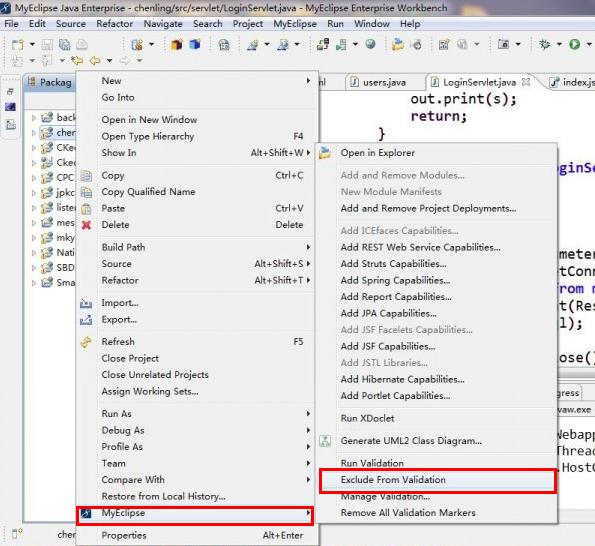The height and width of the screenshot is (546, 595).
Task: Open the Debug icon's dropdown arrow
Action: [559, 45]
